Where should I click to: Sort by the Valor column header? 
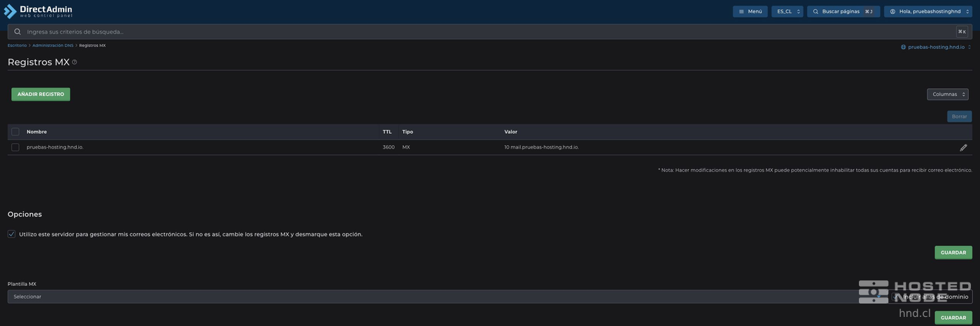coord(511,132)
